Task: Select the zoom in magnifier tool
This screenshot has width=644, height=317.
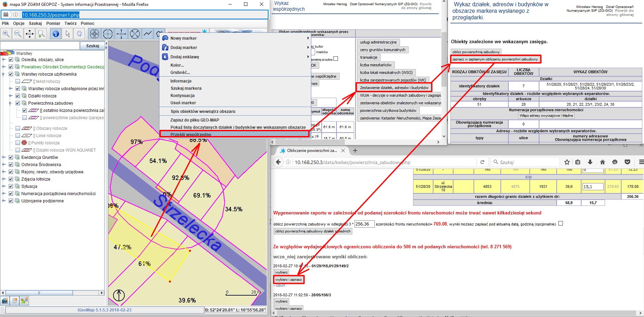Action: 6,33
